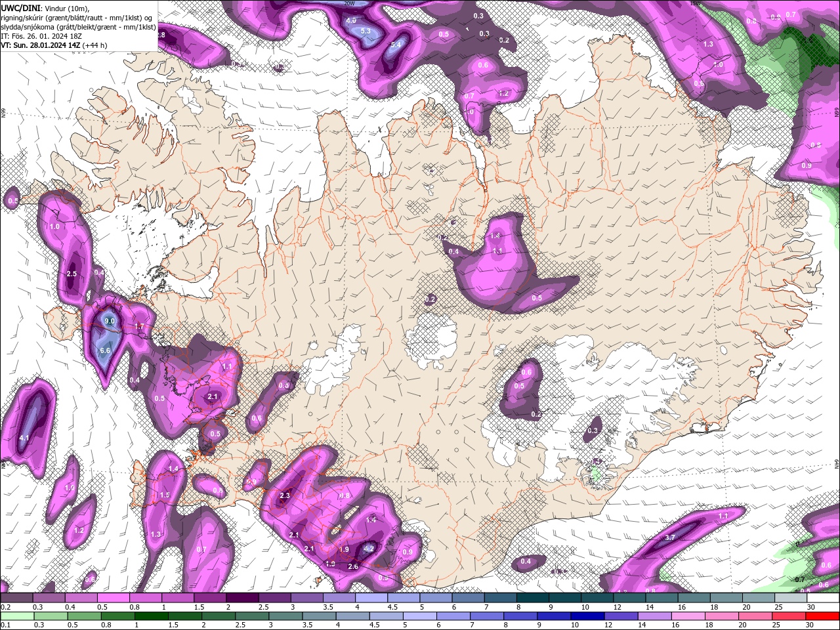Pick the top-row snow swatch between 1 and 1.5

click(178, 598)
